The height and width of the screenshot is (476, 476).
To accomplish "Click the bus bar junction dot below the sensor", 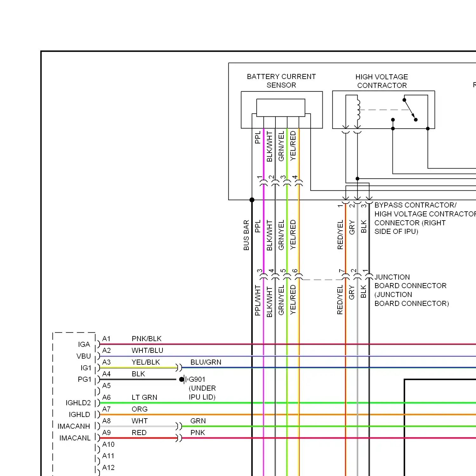I will 252,200.
